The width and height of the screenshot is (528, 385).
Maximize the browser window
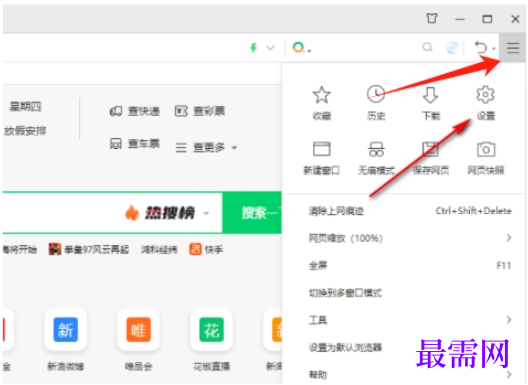pos(487,19)
